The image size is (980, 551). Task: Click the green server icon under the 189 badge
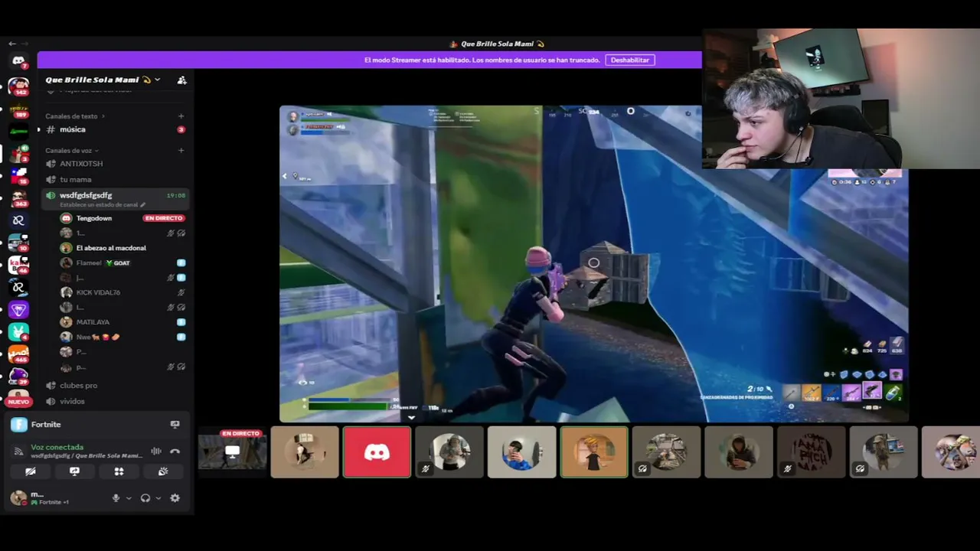click(18, 131)
